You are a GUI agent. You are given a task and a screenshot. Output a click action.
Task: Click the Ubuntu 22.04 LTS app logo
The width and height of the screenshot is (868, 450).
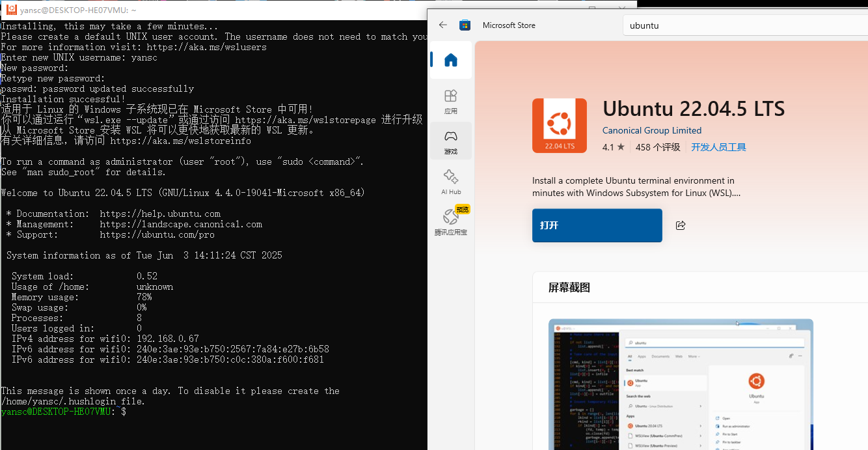click(x=559, y=126)
